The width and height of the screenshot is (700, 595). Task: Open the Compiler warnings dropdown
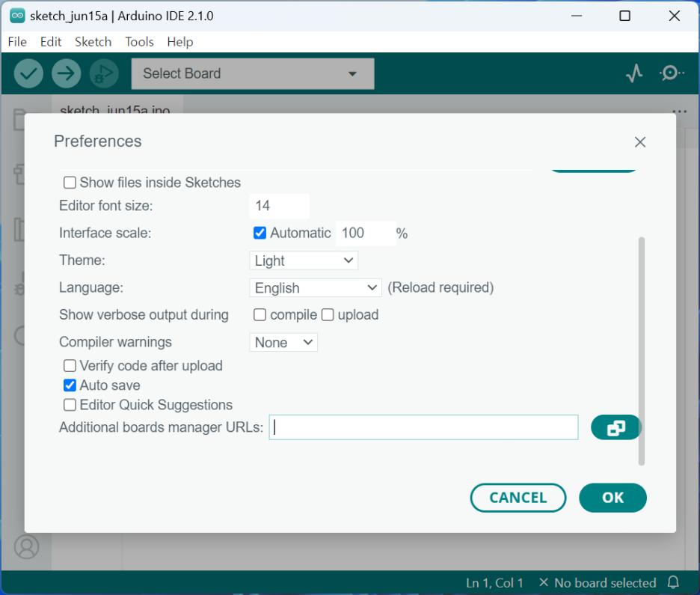tap(283, 342)
